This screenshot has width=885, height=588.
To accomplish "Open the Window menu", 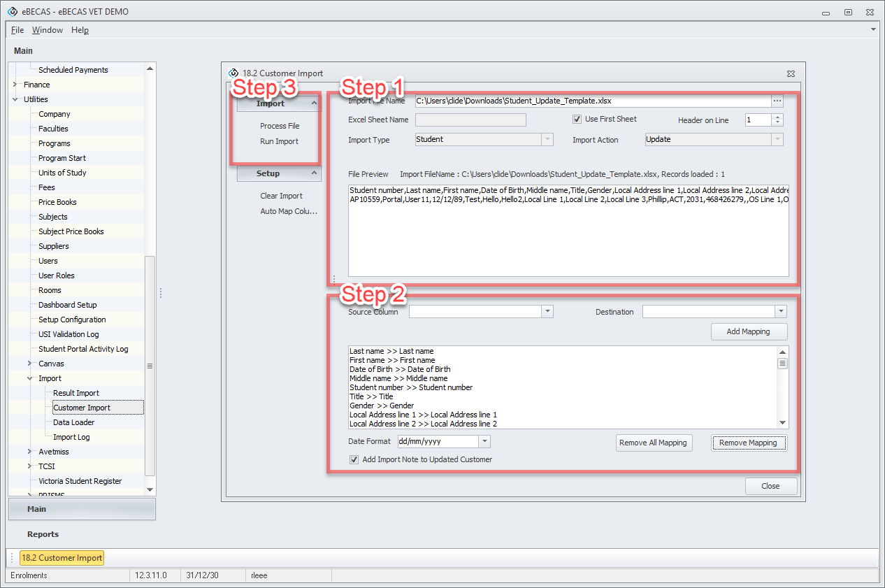I will point(48,30).
